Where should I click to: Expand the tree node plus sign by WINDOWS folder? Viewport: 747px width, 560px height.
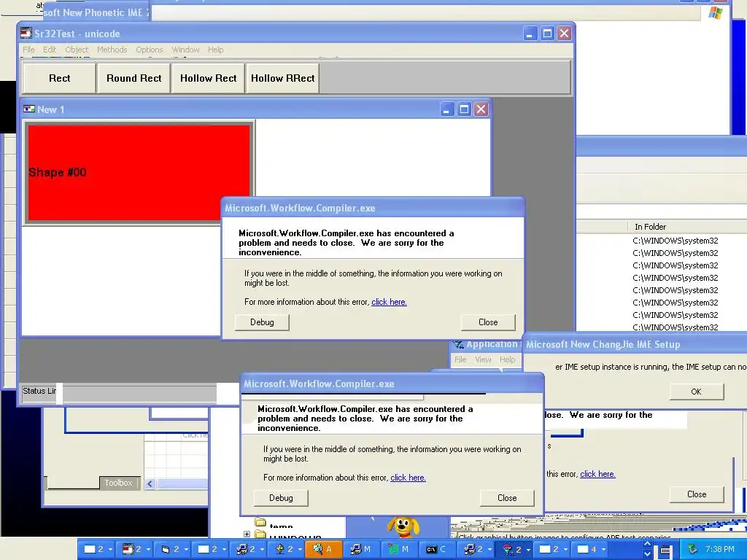pyautogui.click(x=247, y=534)
